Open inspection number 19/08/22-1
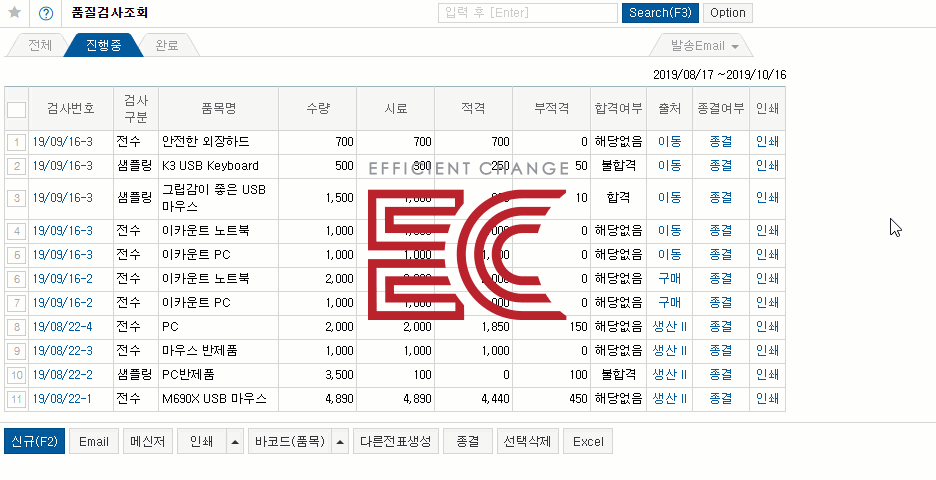936x480 pixels. 62,399
